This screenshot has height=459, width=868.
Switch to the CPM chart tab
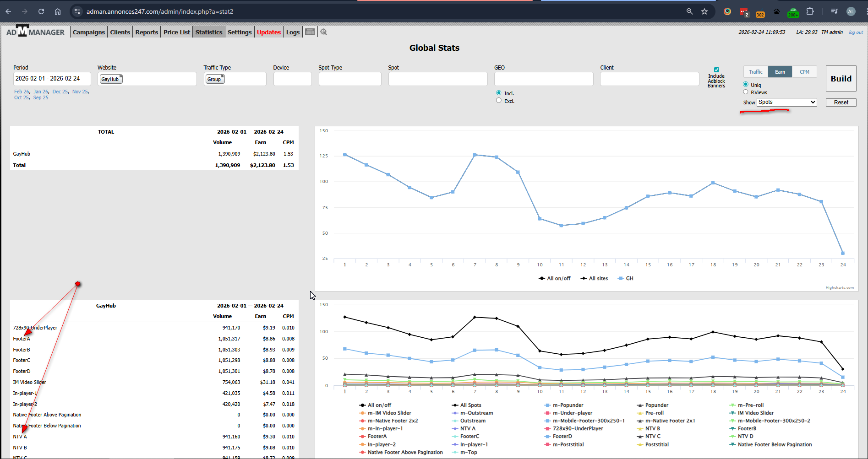804,72
